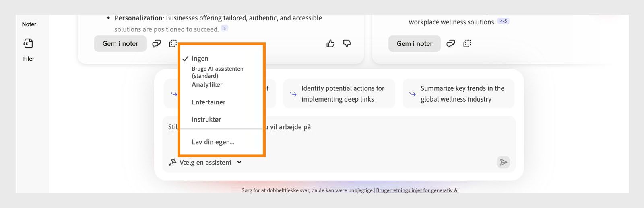Screen dimensions: 644x208
Task: Open the Filer sidebar icon
Action: 28,43
